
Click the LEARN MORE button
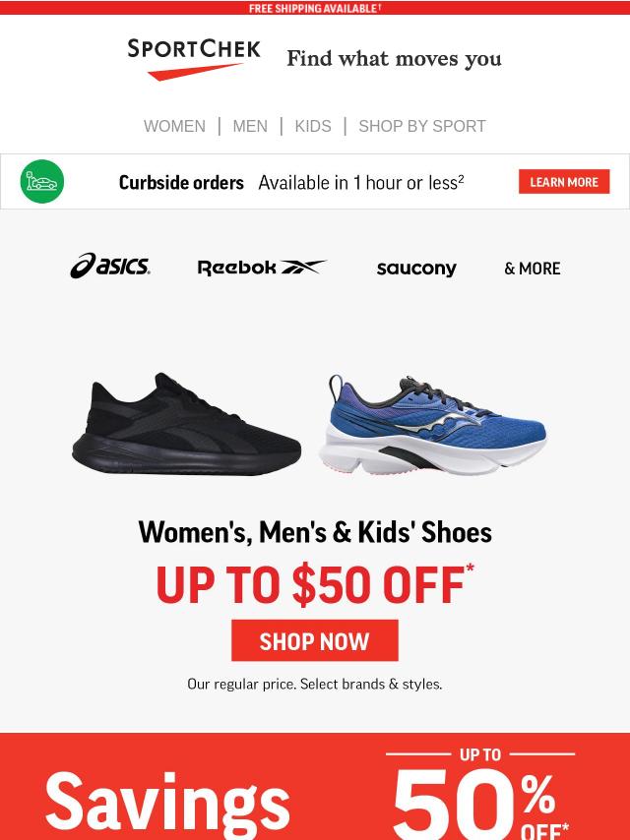[x=564, y=182]
